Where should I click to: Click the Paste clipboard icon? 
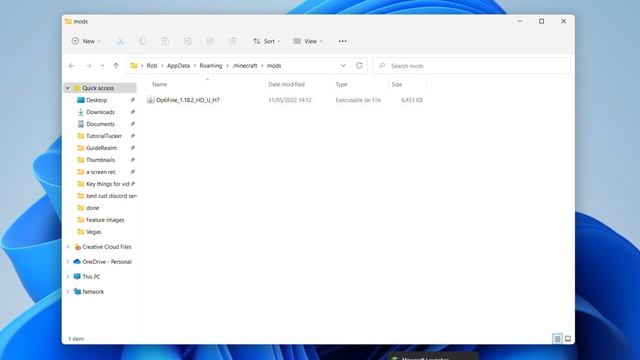[165, 41]
